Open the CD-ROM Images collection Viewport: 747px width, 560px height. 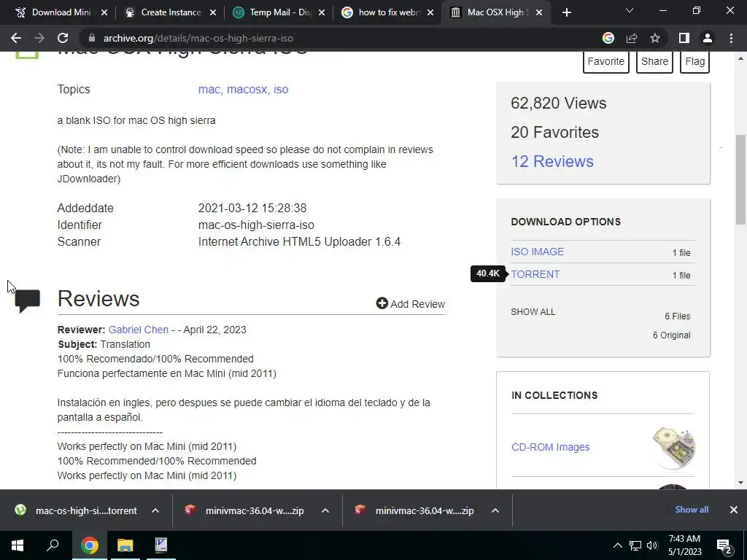(550, 447)
